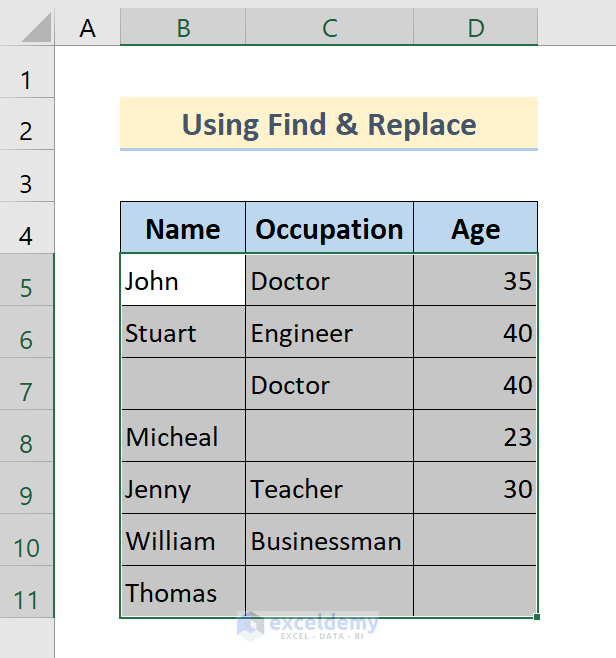Select column A header

[87, 27]
